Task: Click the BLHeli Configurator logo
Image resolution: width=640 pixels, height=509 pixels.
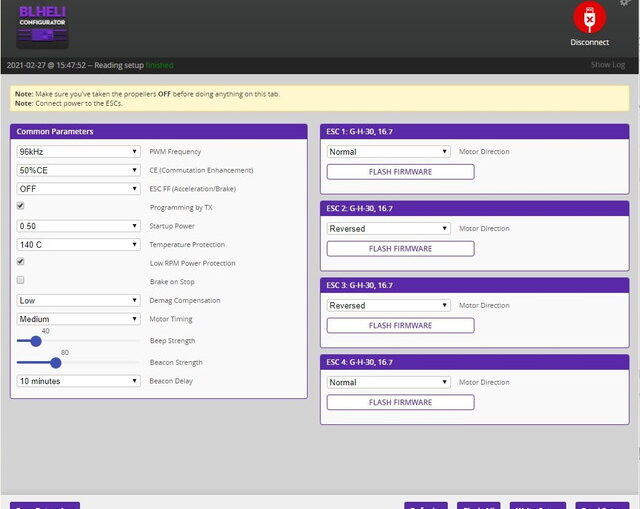Action: (43, 26)
